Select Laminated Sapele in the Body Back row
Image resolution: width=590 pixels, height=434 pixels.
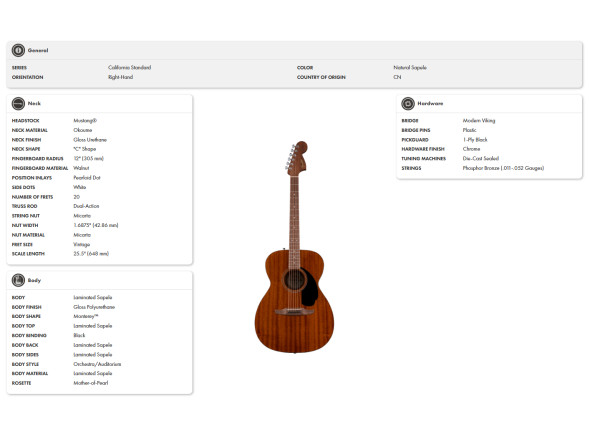tap(93, 345)
